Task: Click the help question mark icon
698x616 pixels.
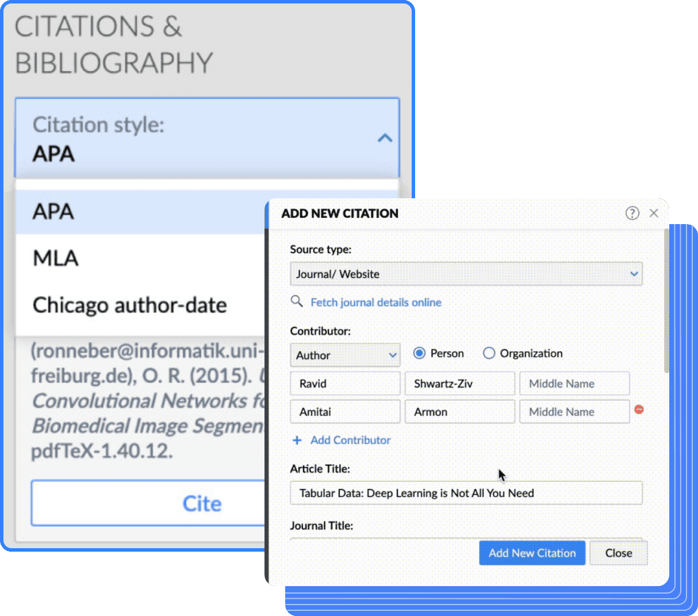Action: click(632, 213)
